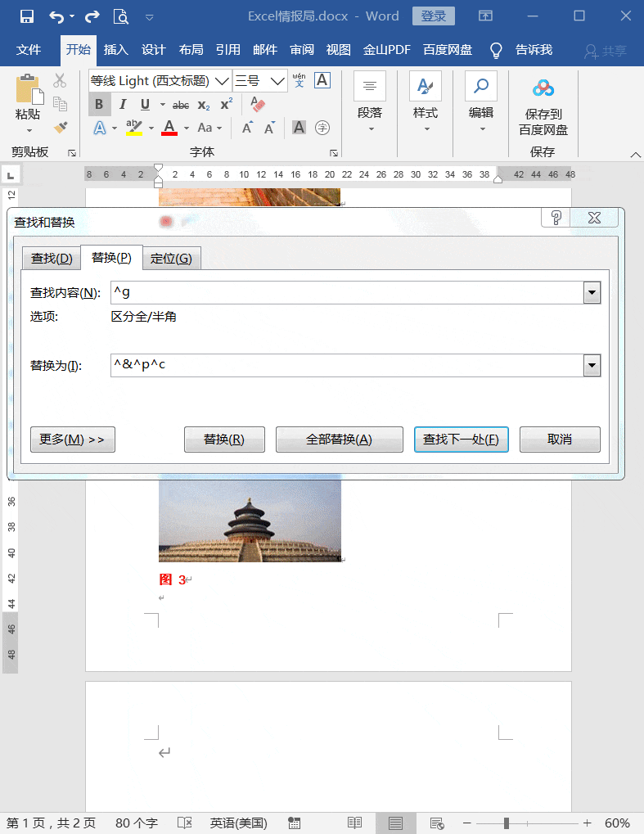This screenshot has height=834, width=644.
Task: Toggle strikethrough (abc) formatting
Action: tap(181, 105)
